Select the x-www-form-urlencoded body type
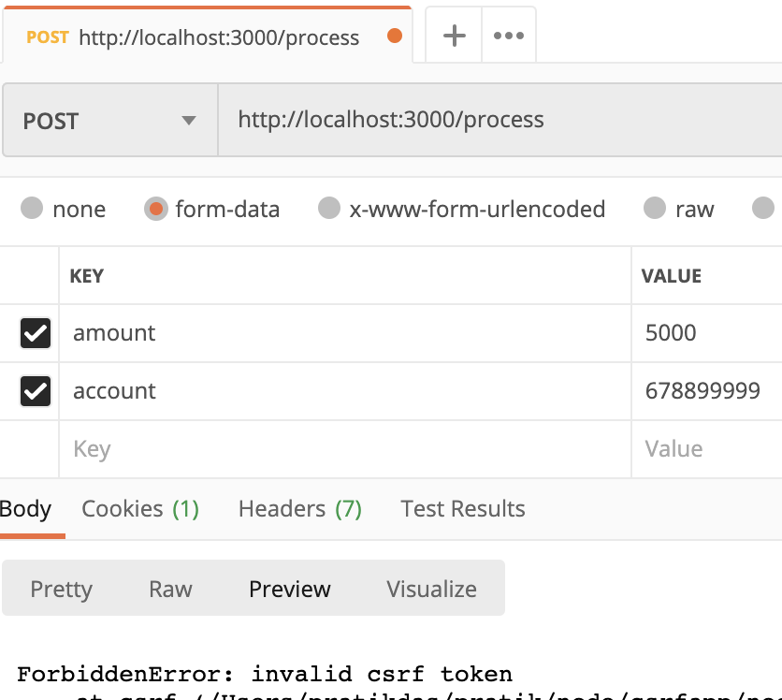782x700 pixels. click(x=329, y=208)
